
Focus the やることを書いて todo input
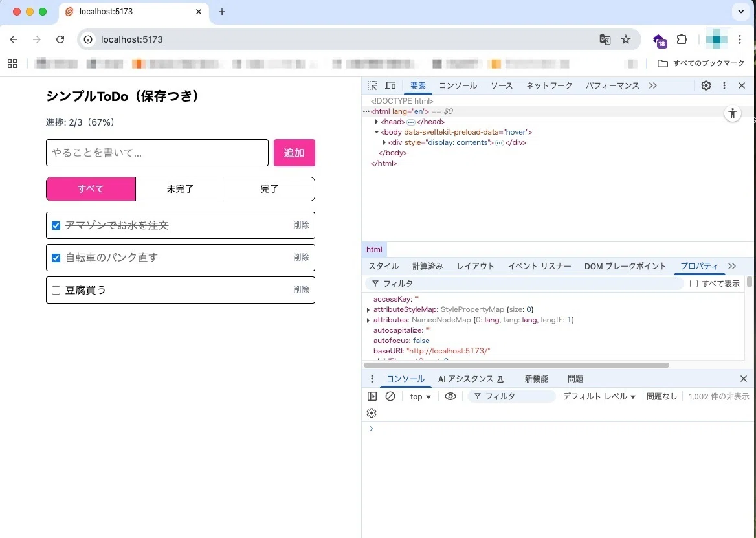(x=157, y=153)
